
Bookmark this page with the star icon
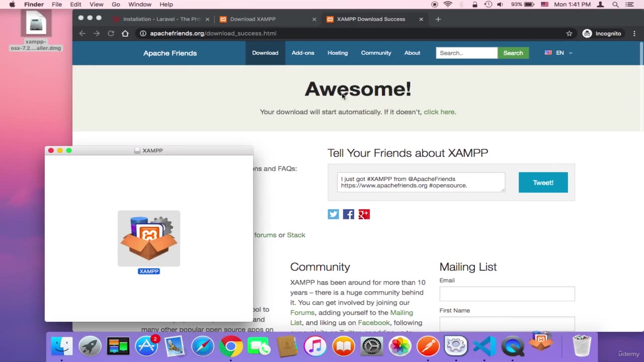pos(569,33)
